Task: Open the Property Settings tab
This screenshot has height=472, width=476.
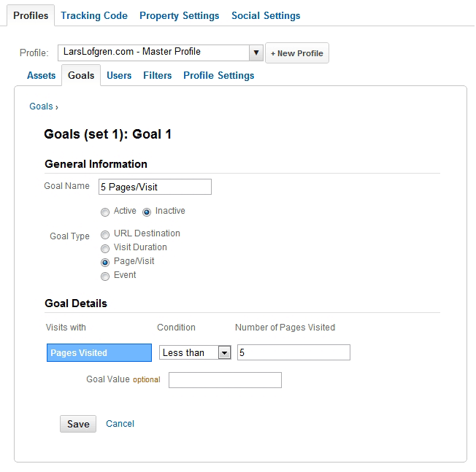Action: (x=179, y=15)
